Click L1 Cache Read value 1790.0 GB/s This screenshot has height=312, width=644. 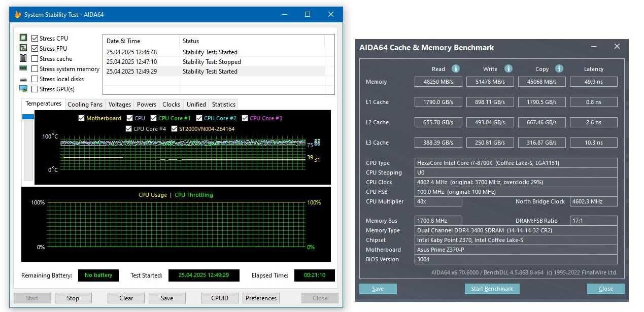point(438,102)
